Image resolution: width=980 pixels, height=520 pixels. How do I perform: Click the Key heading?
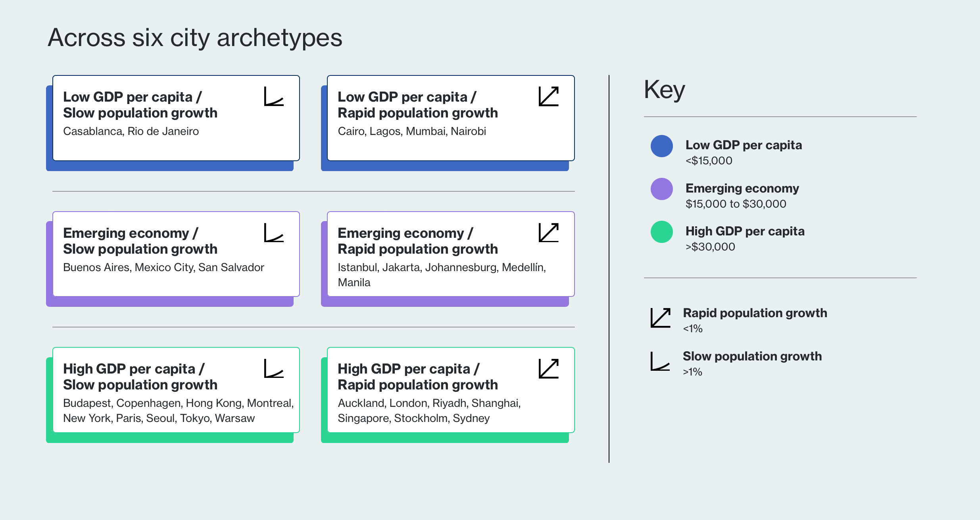click(x=665, y=90)
